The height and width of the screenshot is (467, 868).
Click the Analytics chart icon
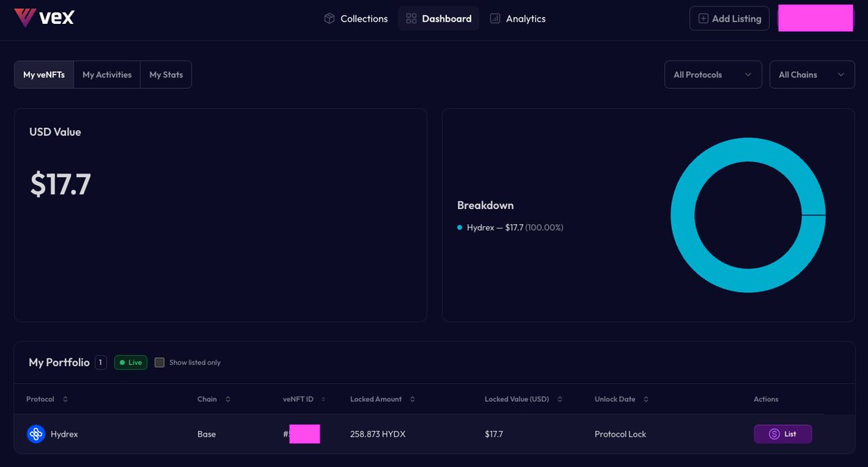click(x=495, y=19)
